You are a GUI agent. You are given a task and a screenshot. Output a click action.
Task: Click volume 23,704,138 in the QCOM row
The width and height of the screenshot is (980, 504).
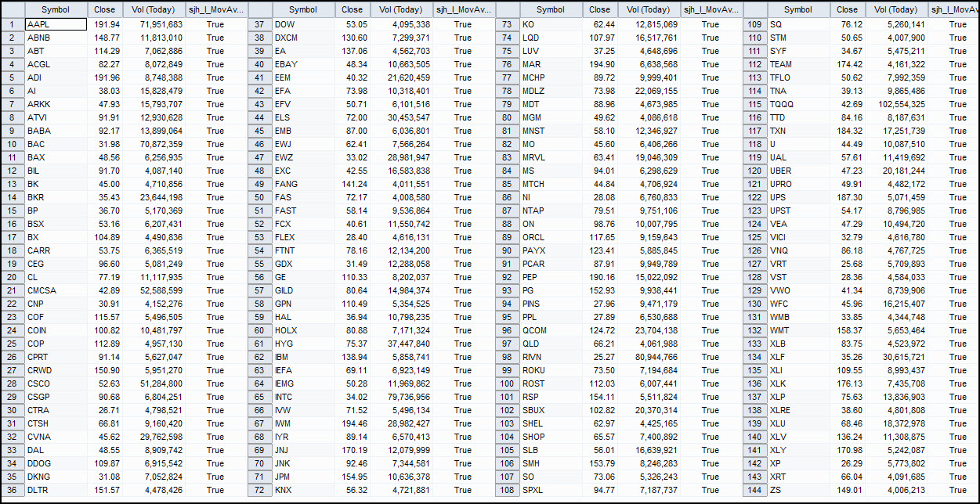[649, 330]
